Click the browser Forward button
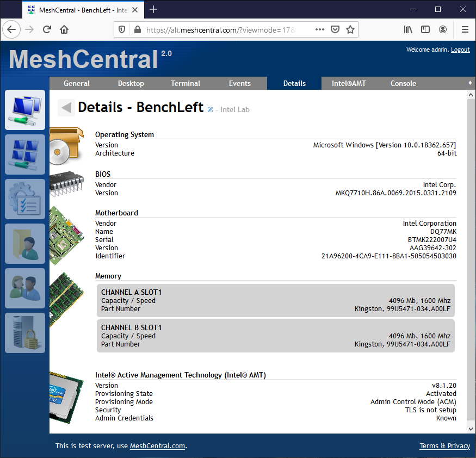 29,29
